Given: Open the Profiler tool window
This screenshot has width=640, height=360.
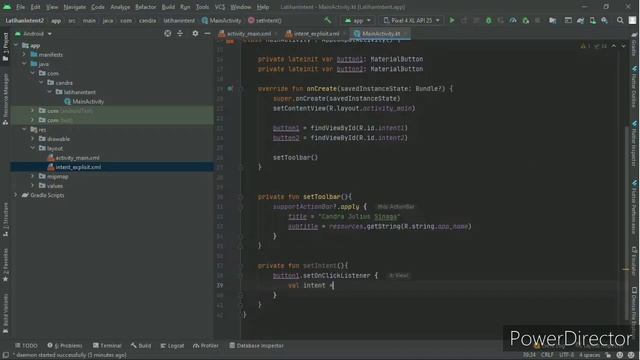Looking at the screenshot, I should tap(206, 346).
